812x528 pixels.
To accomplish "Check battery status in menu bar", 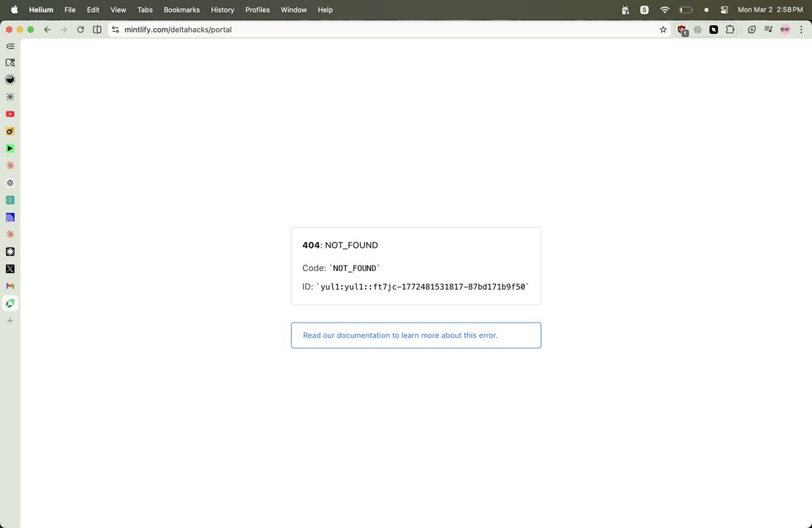I will pyautogui.click(x=686, y=10).
